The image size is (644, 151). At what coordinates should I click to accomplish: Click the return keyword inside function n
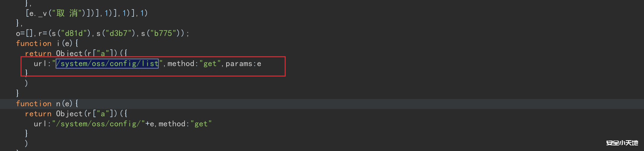(38, 114)
